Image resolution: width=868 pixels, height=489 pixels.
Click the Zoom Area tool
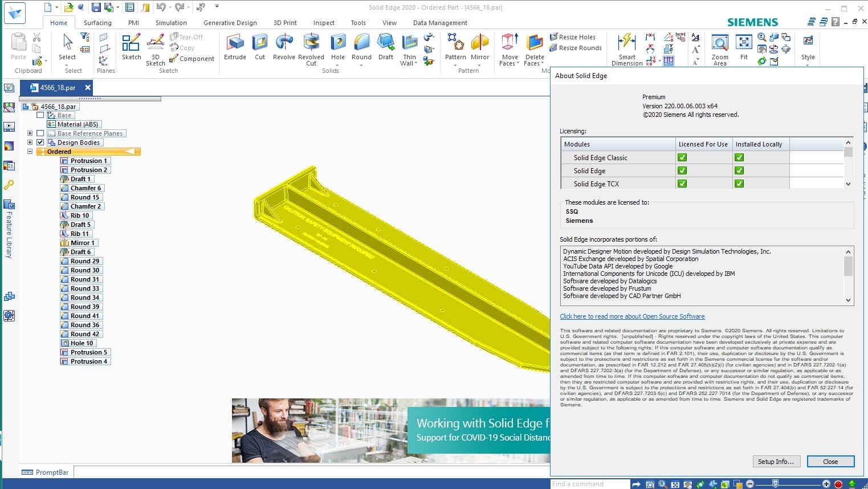pyautogui.click(x=720, y=50)
